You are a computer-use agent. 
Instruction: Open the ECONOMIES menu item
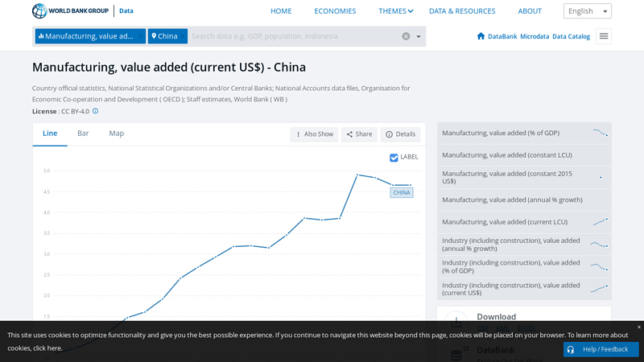click(x=335, y=11)
